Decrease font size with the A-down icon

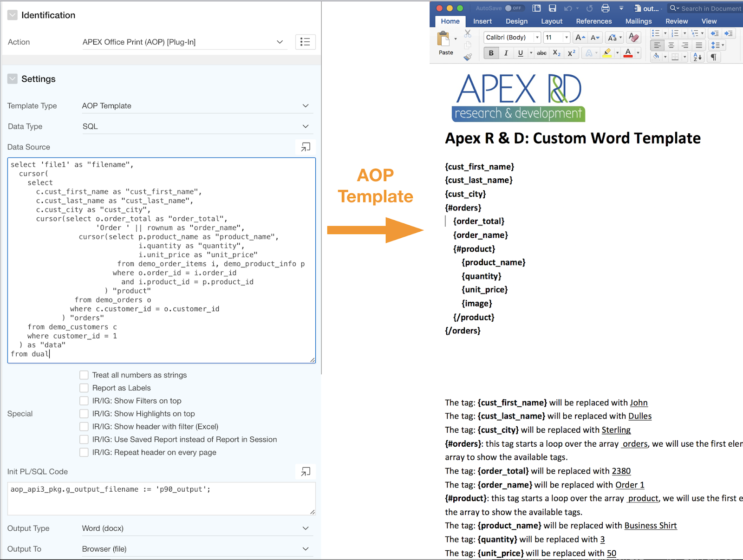point(595,38)
